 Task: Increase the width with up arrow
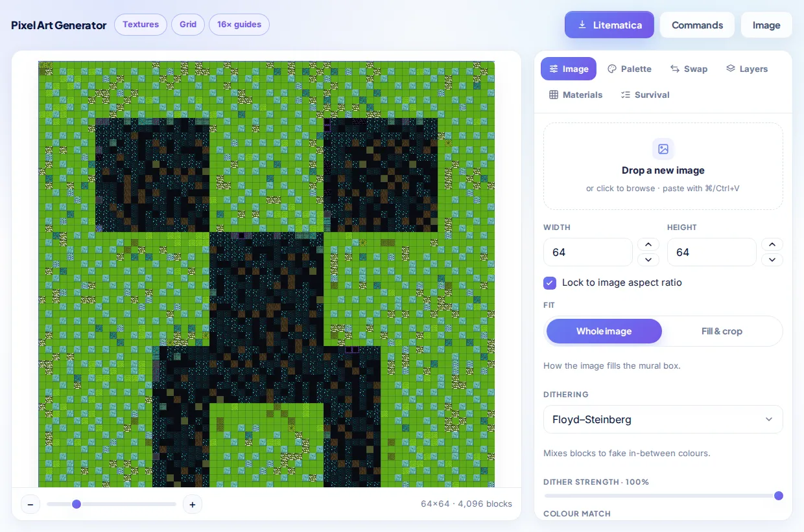pos(648,244)
